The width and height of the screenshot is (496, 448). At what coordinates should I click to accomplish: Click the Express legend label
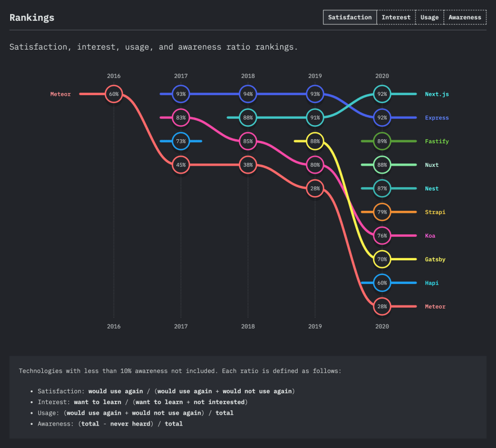437,118
